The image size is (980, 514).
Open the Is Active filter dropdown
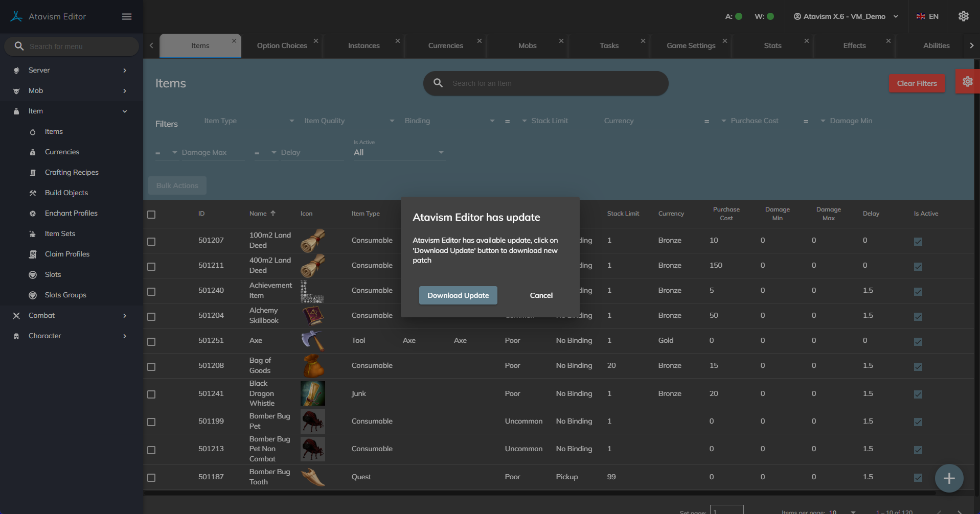[399, 153]
